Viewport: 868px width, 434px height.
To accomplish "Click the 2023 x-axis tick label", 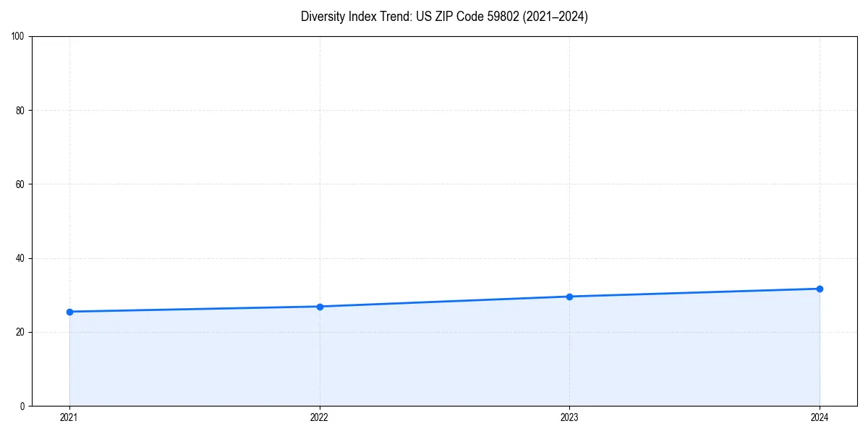I will tap(570, 417).
